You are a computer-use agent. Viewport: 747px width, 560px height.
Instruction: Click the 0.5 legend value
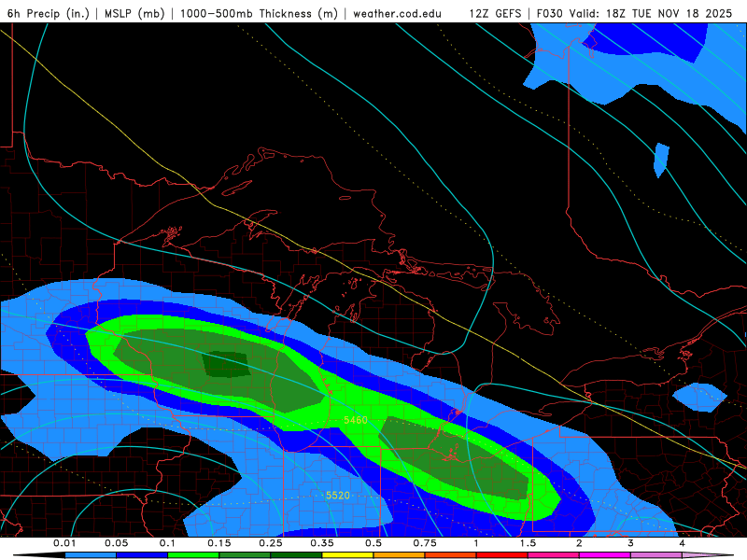[373, 543]
